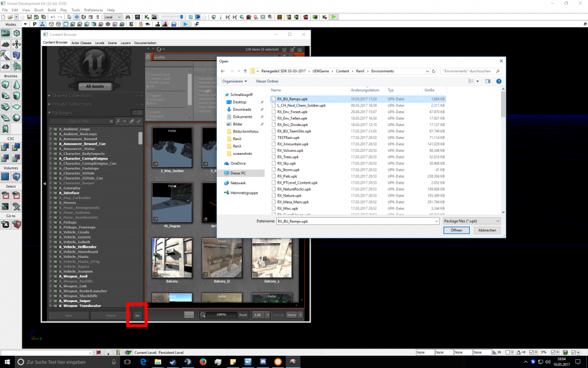Open the Sort by Name dropdown
Image resolution: width=588 pixels, height=368 pixels.
click(x=295, y=315)
